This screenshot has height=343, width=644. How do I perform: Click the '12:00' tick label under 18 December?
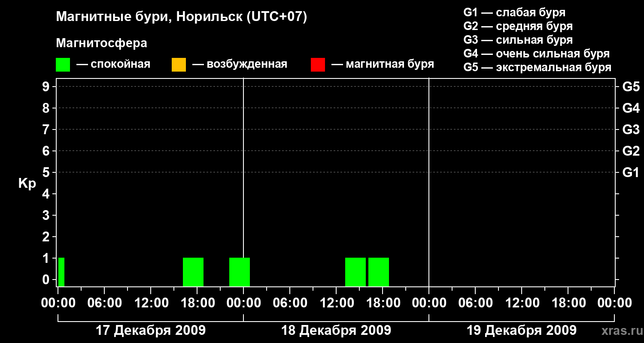pos(336,303)
